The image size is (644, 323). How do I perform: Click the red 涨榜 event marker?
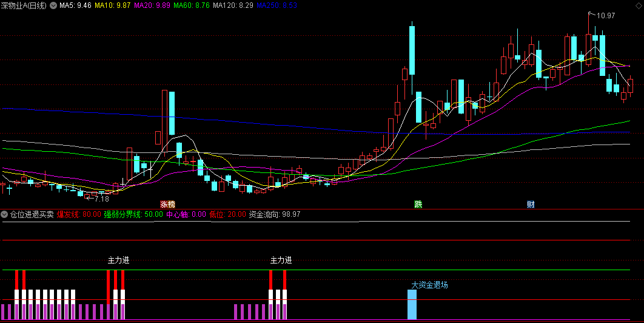point(167,204)
